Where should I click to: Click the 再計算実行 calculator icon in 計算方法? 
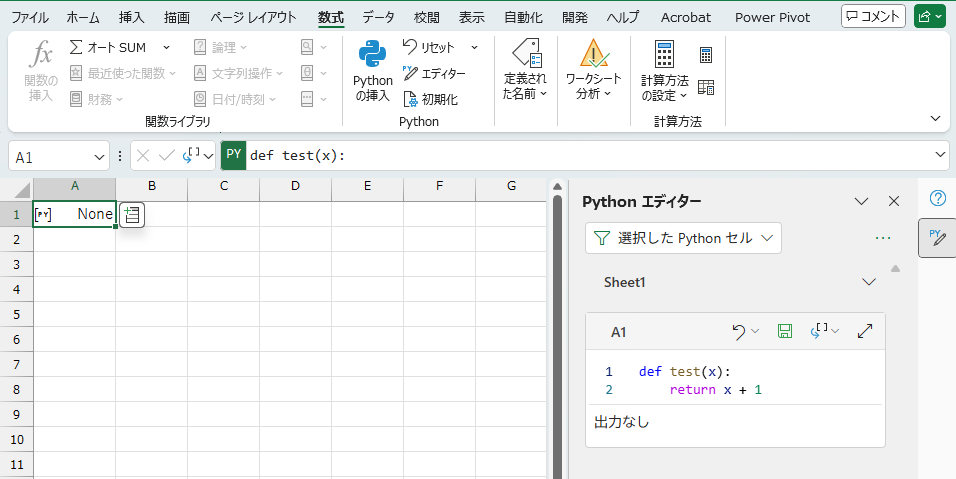[705, 55]
